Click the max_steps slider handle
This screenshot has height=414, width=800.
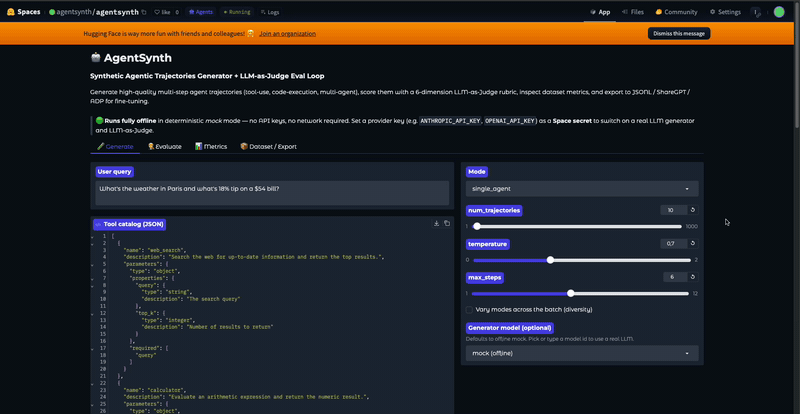point(570,294)
